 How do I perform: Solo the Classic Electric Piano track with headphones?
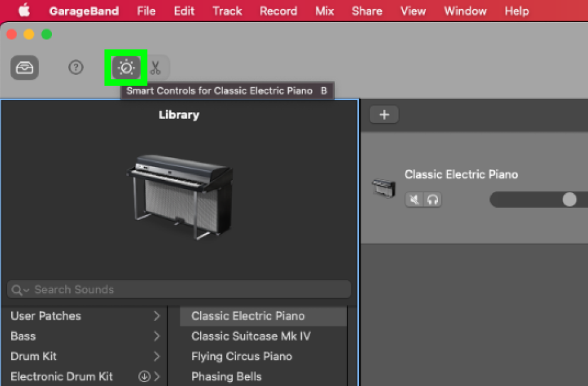tap(432, 200)
